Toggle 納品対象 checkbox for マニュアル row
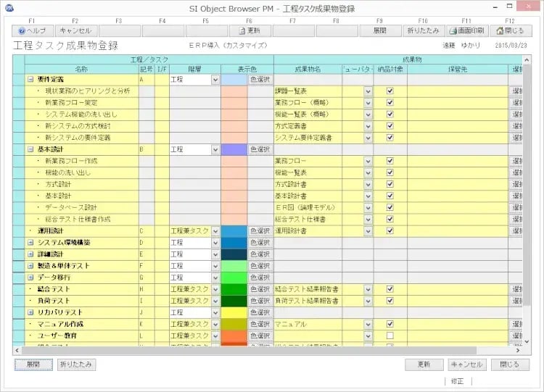 coord(390,324)
